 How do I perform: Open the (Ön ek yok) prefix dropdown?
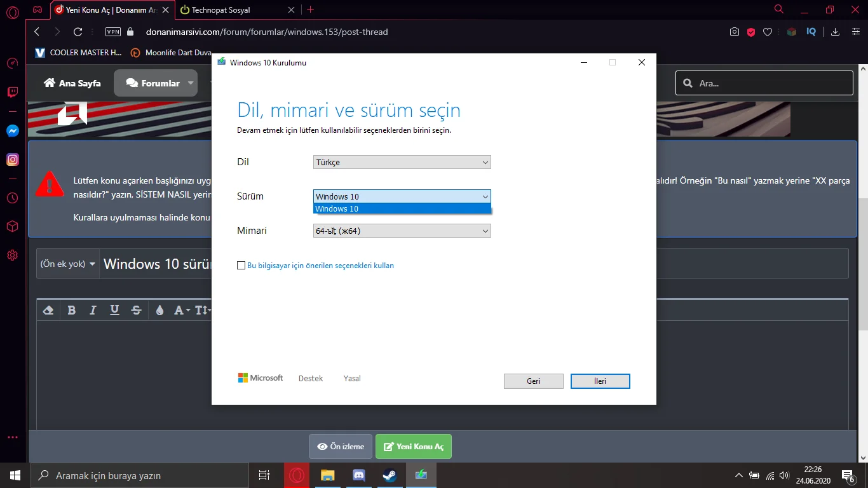[68, 264]
